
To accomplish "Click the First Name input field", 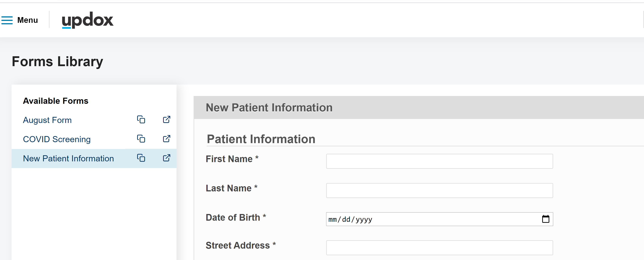I will point(439,161).
